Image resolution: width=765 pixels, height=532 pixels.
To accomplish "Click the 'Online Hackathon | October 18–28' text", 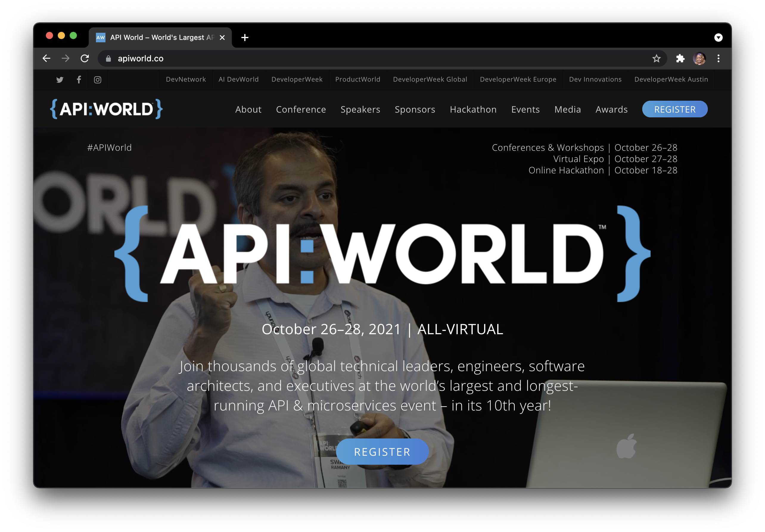I will coord(603,170).
